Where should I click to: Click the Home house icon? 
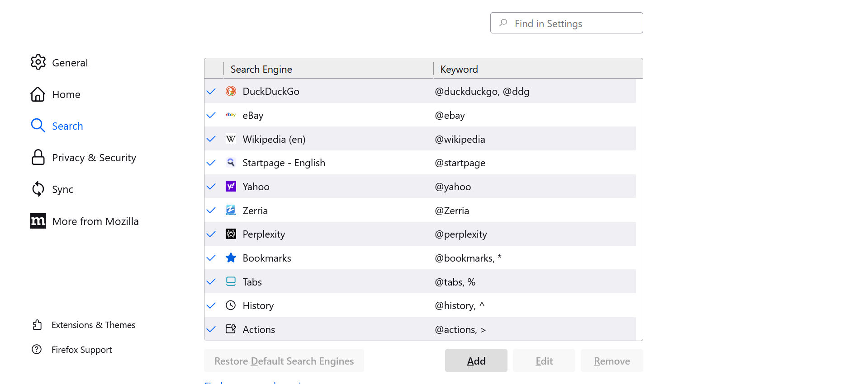[38, 94]
